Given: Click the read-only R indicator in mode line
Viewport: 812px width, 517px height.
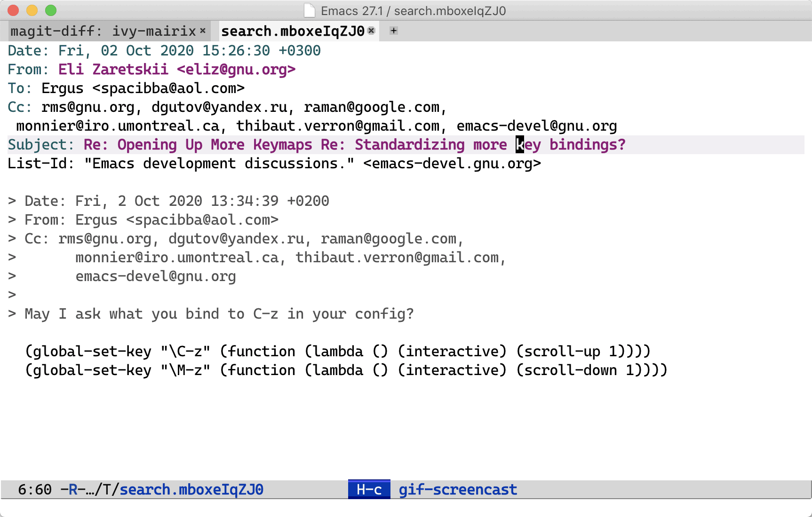Looking at the screenshot, I should [x=73, y=489].
